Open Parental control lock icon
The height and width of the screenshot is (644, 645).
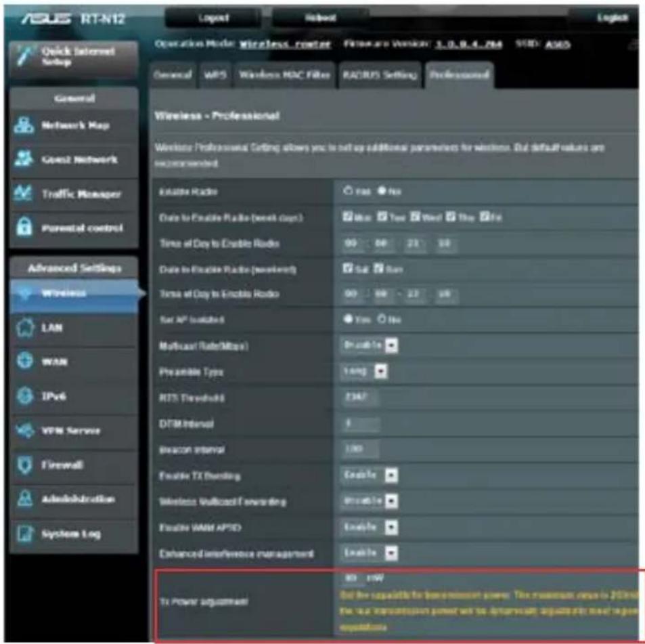(x=24, y=228)
